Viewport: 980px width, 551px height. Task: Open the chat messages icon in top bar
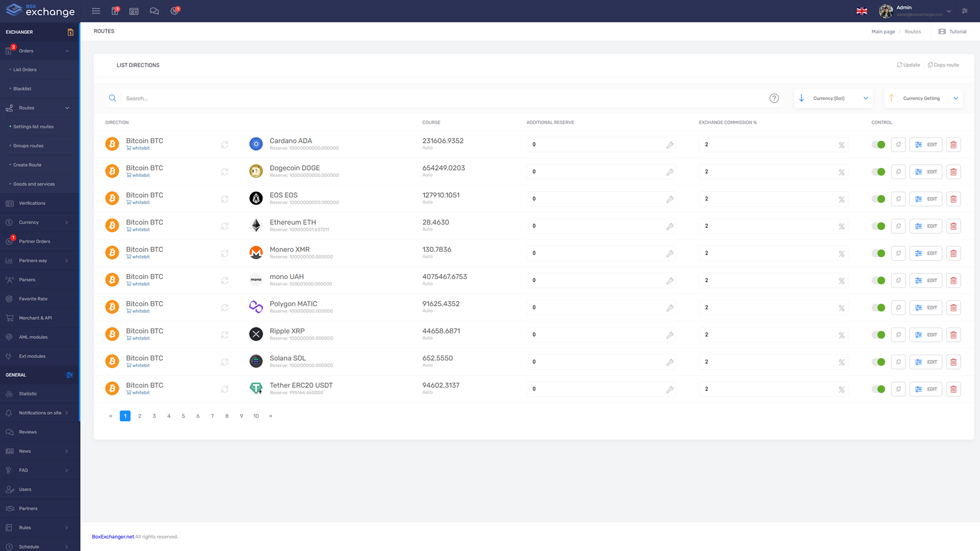(x=154, y=11)
